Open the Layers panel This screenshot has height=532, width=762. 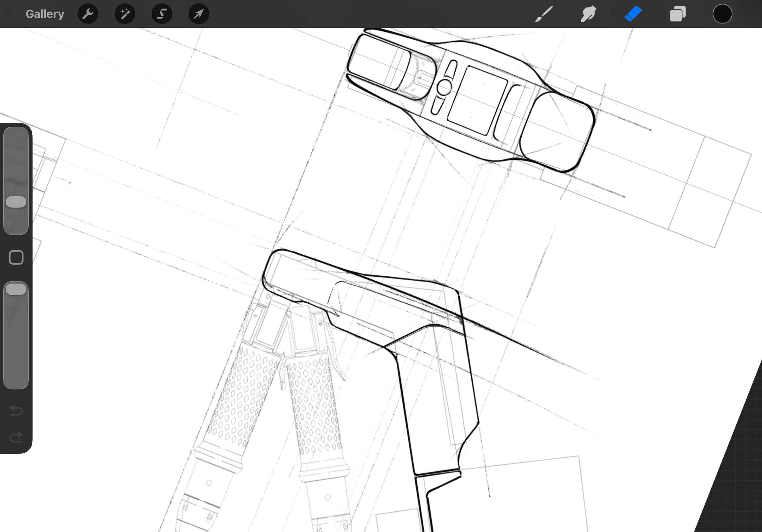tap(677, 14)
